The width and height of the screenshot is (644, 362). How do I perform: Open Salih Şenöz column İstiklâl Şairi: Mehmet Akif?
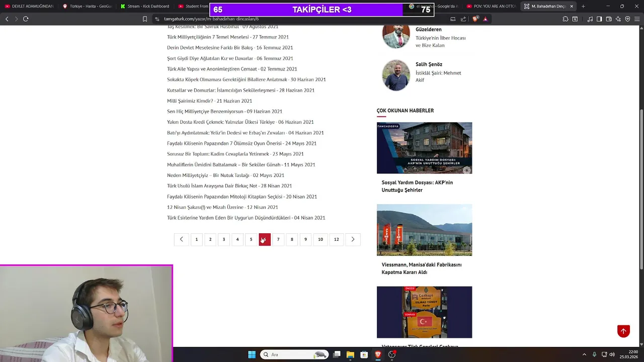438,76
